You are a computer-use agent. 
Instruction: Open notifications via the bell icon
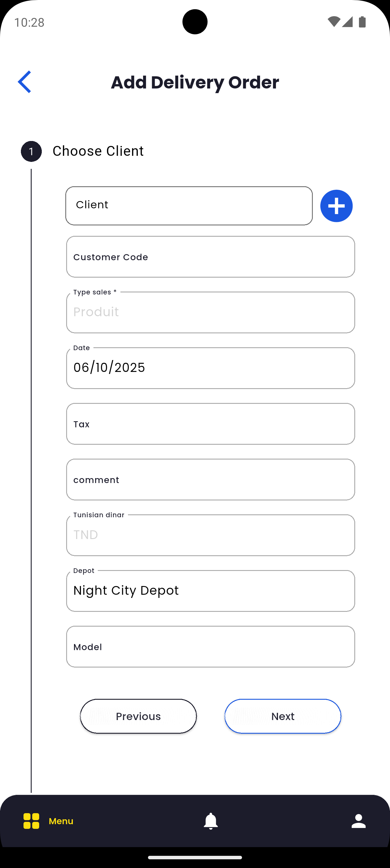click(x=211, y=821)
